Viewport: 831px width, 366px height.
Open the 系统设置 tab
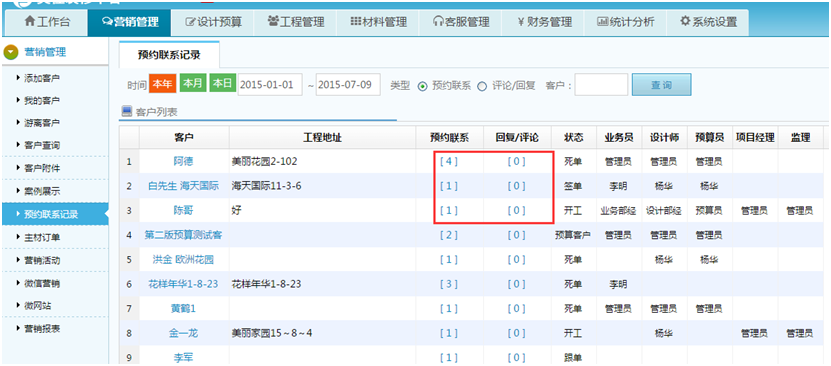pos(708,22)
